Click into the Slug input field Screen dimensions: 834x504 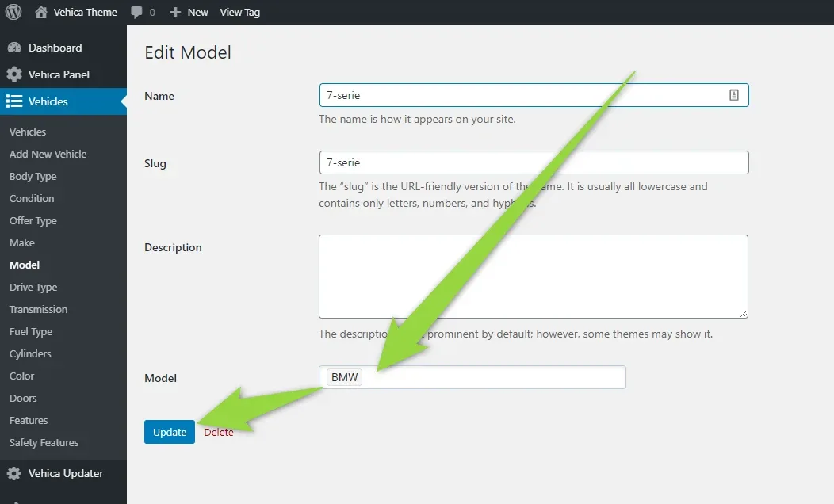(x=534, y=162)
